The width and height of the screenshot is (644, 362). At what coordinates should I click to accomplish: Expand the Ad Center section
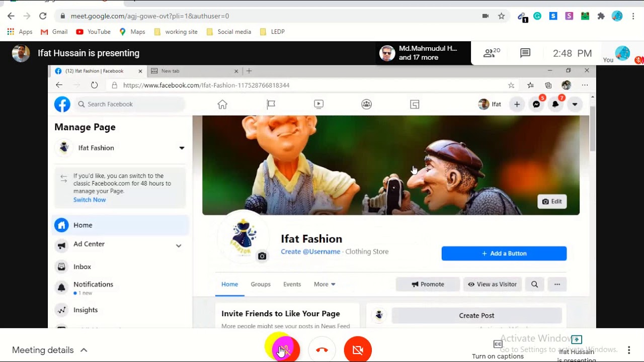pyautogui.click(x=179, y=245)
